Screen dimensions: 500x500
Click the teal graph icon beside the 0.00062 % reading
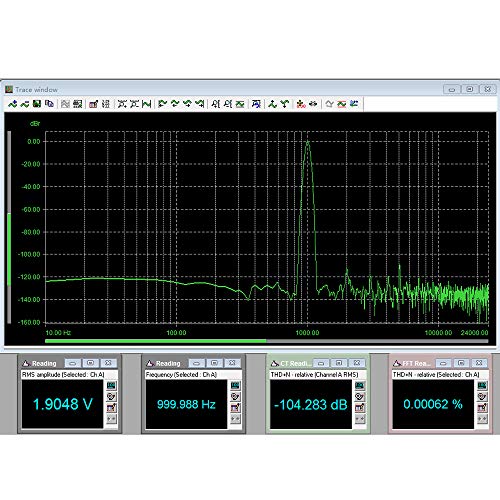point(482,386)
